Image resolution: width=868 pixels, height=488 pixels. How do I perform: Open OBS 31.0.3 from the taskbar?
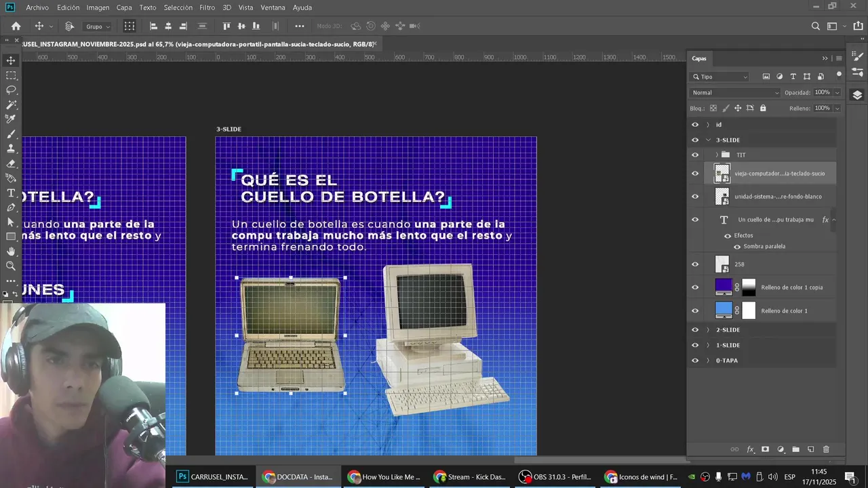click(x=554, y=476)
